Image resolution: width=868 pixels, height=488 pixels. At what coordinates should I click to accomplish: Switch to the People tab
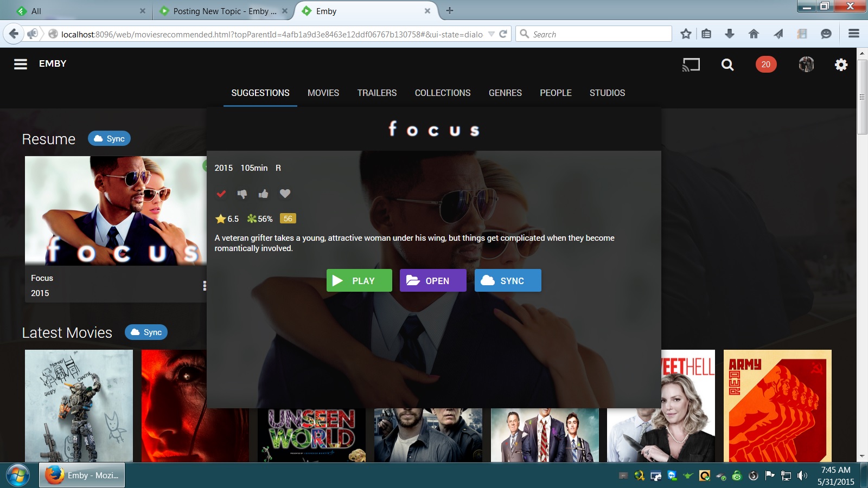(x=556, y=93)
